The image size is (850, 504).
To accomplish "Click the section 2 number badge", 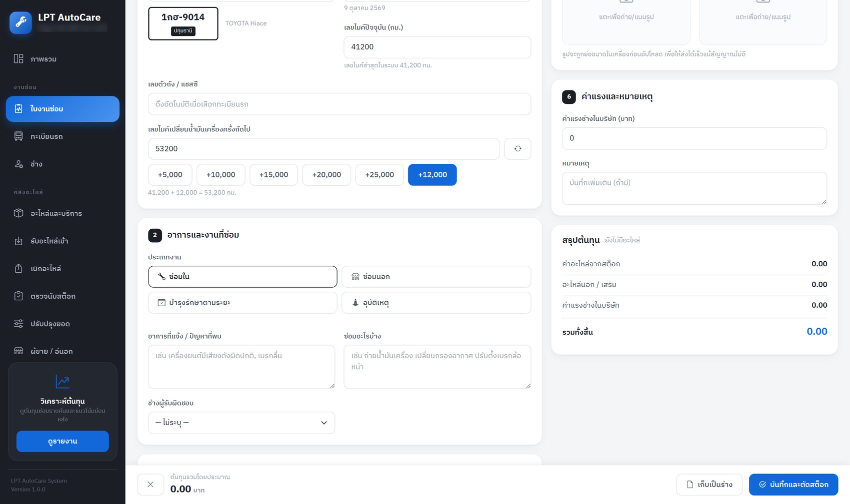I will click(x=155, y=235).
